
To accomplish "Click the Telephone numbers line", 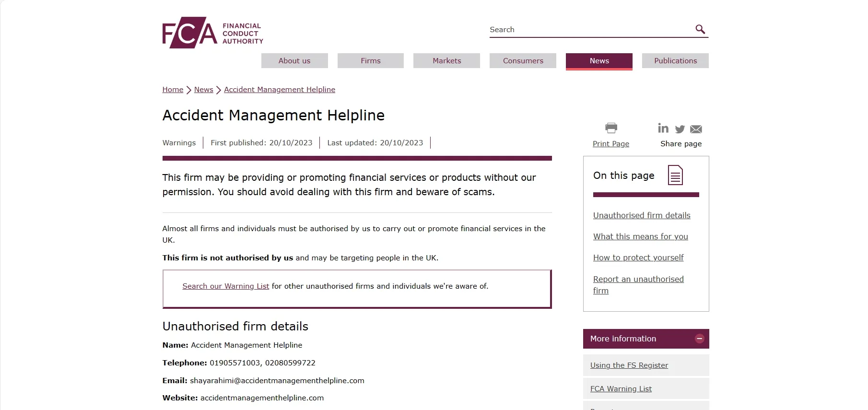I will [x=239, y=363].
